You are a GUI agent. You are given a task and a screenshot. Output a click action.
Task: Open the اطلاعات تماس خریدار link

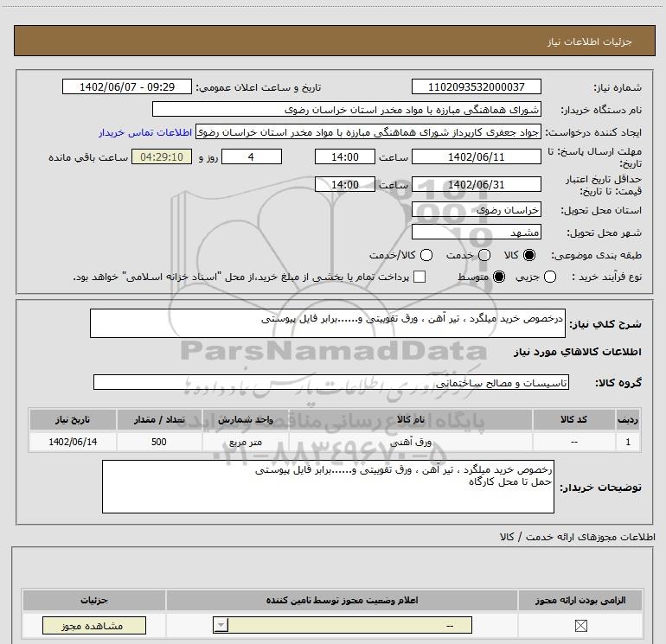click(145, 132)
